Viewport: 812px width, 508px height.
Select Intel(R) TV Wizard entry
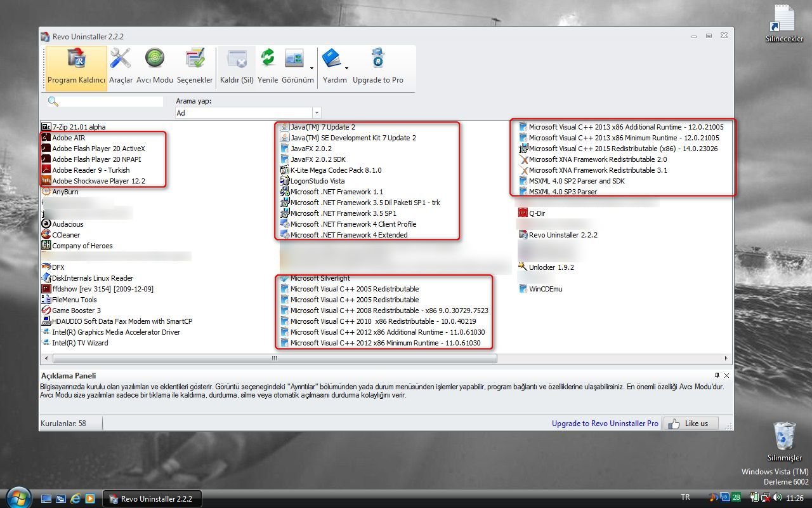click(75, 343)
